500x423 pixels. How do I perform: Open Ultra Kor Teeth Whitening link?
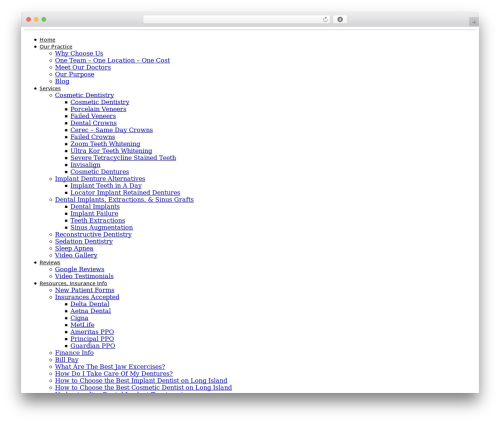[111, 151]
